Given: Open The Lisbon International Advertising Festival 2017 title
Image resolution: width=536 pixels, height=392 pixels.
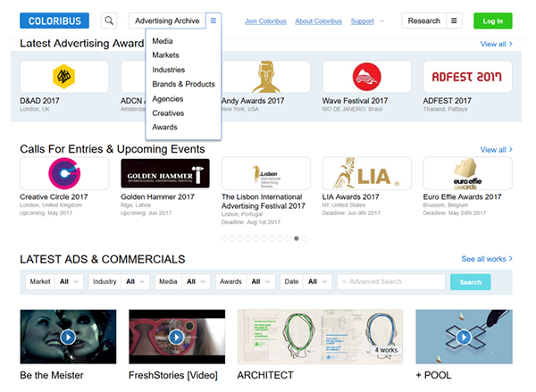Looking at the screenshot, I should (x=264, y=201).
